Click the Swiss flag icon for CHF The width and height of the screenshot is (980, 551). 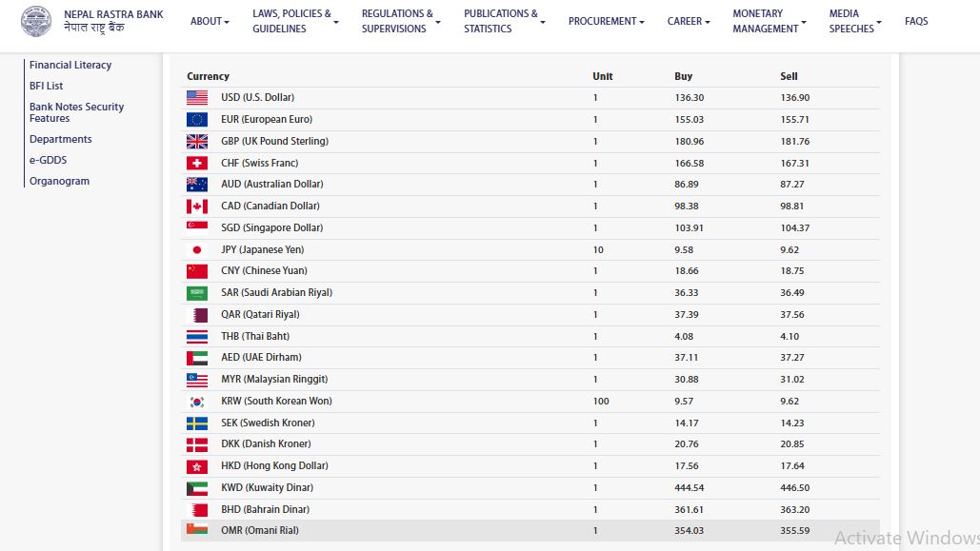[197, 164]
